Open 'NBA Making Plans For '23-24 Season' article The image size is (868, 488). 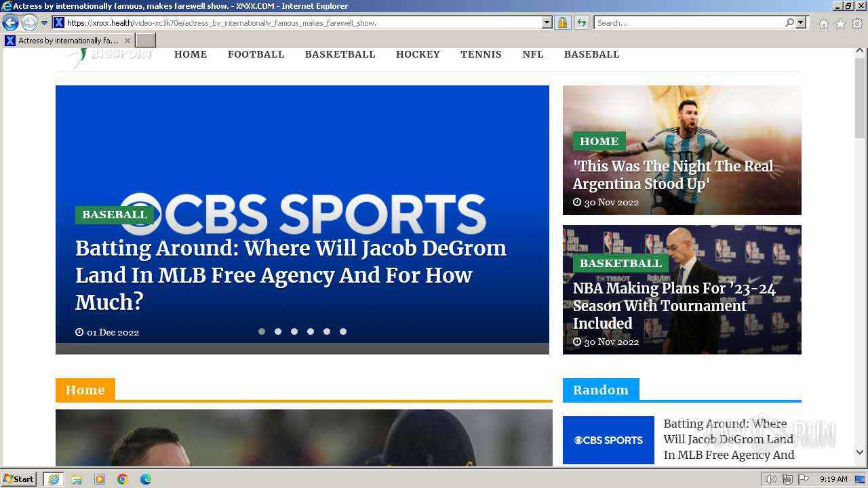coord(674,306)
